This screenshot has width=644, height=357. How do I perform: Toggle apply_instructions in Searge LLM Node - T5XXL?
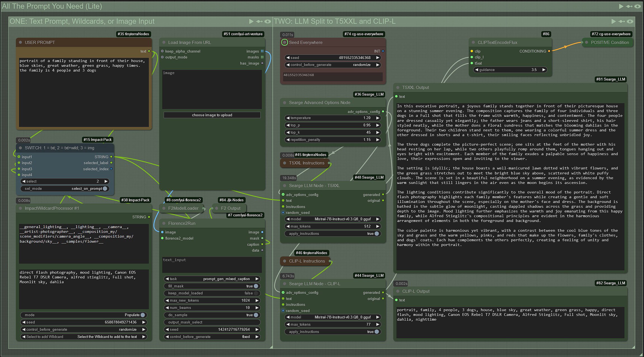point(377,234)
